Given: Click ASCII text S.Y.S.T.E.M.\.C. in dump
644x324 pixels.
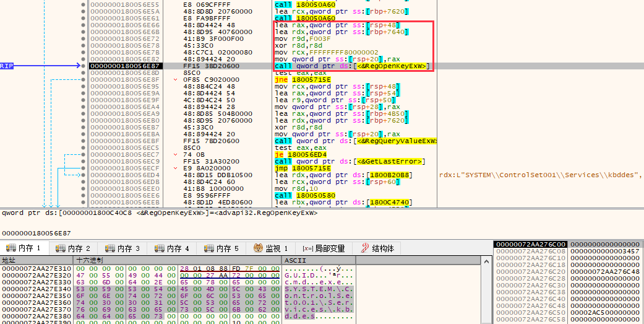Looking at the screenshot, I should [x=319, y=289].
